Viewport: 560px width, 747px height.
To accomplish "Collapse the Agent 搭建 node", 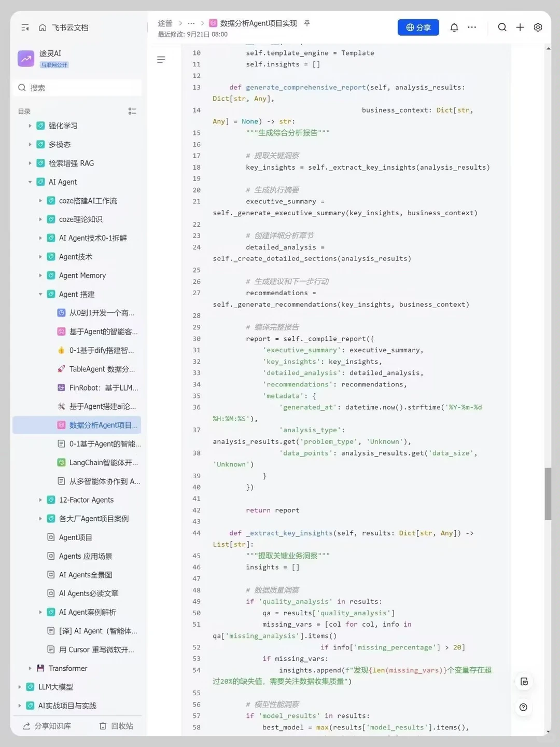I will [40, 294].
